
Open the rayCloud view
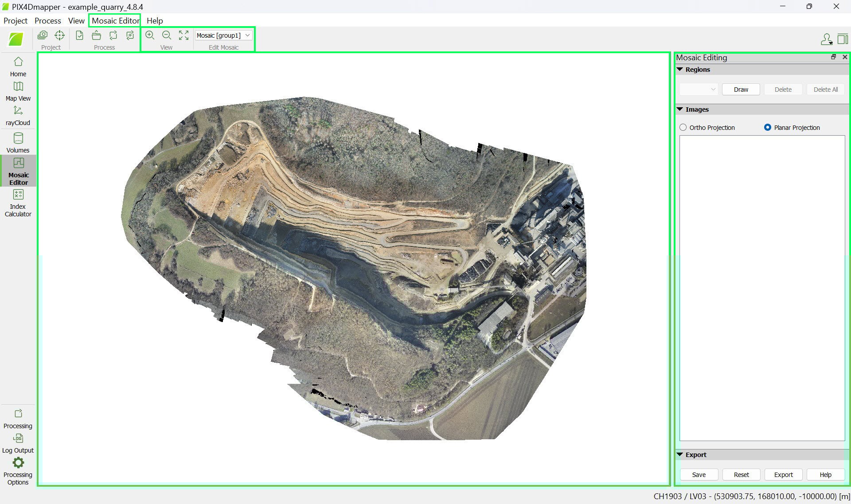pos(18,115)
